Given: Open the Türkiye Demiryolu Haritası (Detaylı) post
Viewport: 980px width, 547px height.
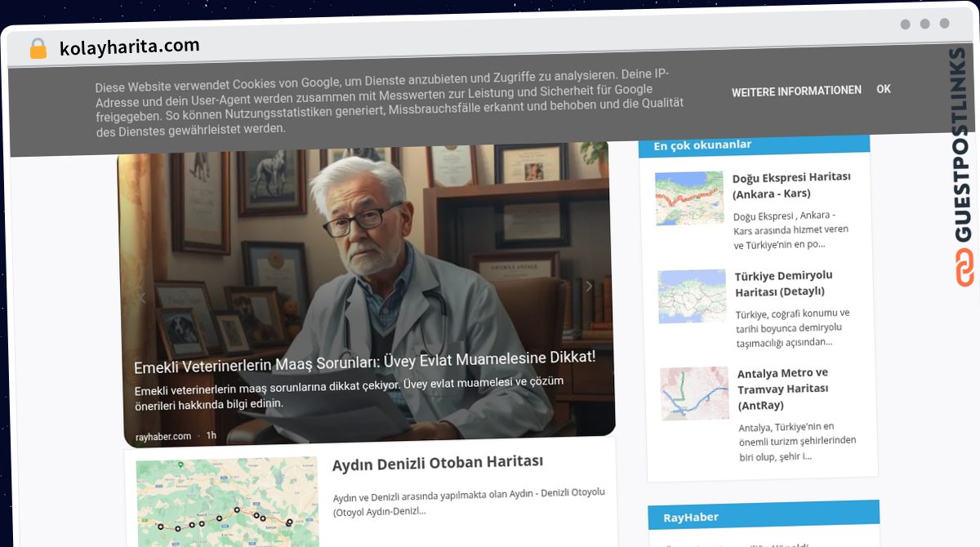Looking at the screenshot, I should (784, 283).
